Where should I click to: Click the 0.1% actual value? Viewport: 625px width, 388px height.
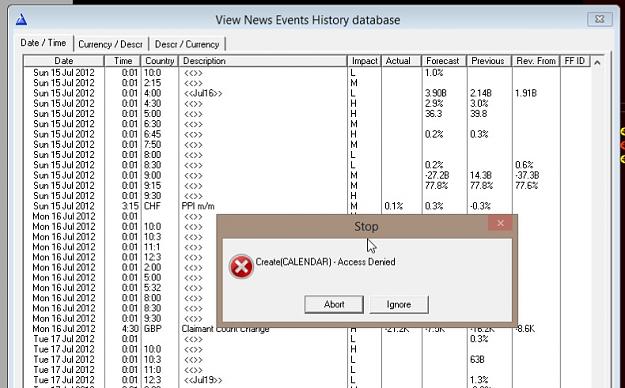tap(393, 206)
